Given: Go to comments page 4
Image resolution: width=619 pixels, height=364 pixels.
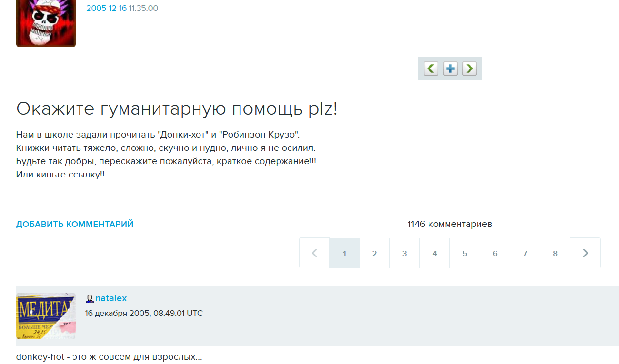Looking at the screenshot, I should [435, 253].
